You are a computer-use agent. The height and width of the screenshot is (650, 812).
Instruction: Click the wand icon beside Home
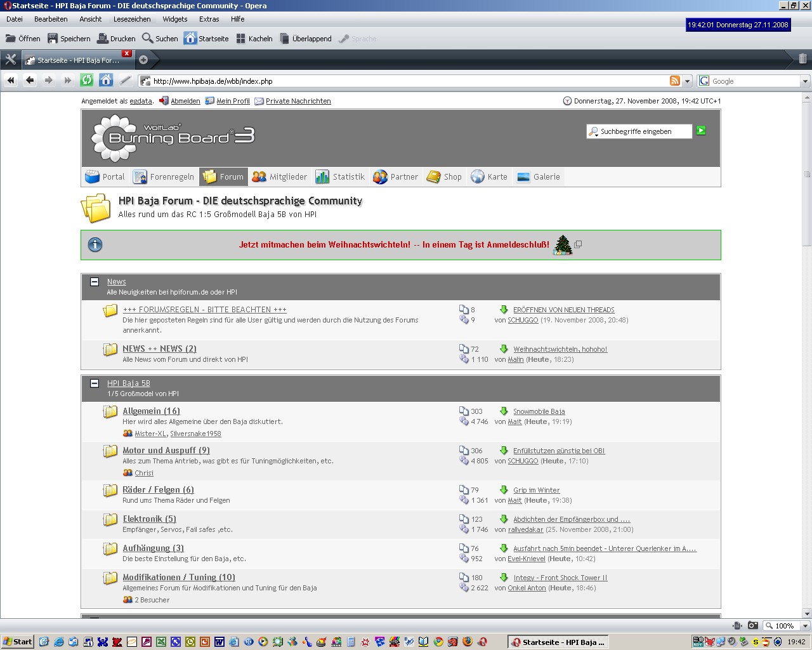[125, 81]
